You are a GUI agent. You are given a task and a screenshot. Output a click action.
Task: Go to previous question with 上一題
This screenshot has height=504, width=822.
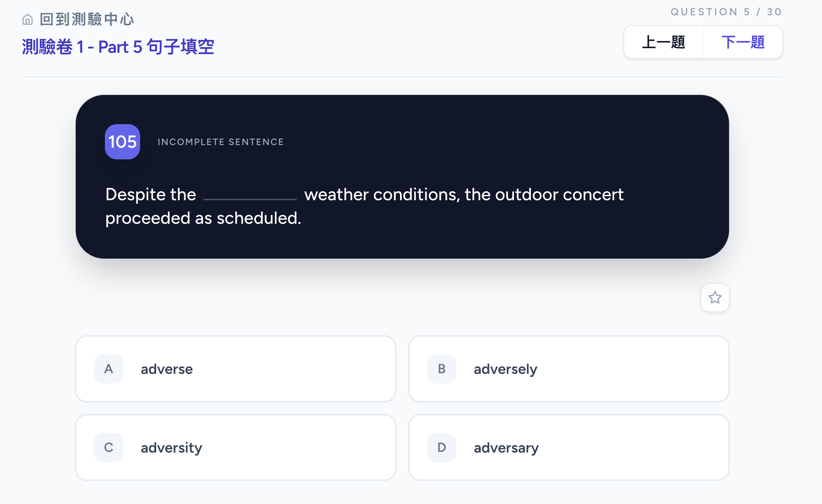pyautogui.click(x=664, y=42)
